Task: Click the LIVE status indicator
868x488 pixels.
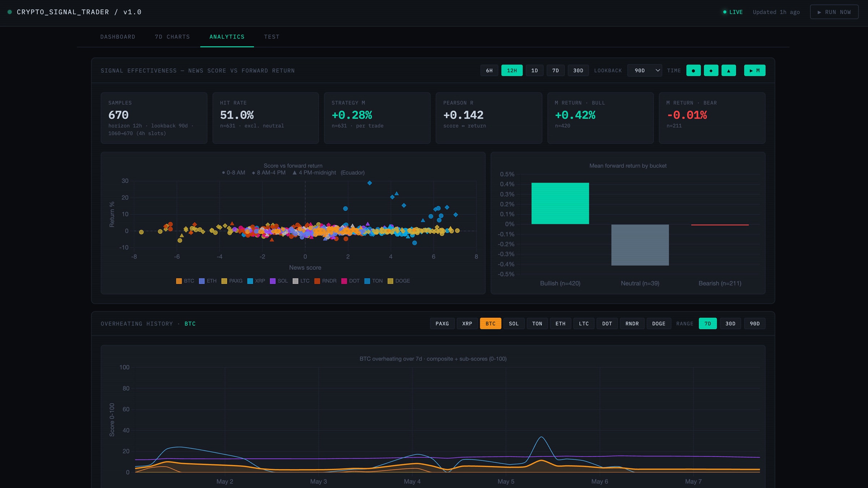Action: (x=732, y=12)
